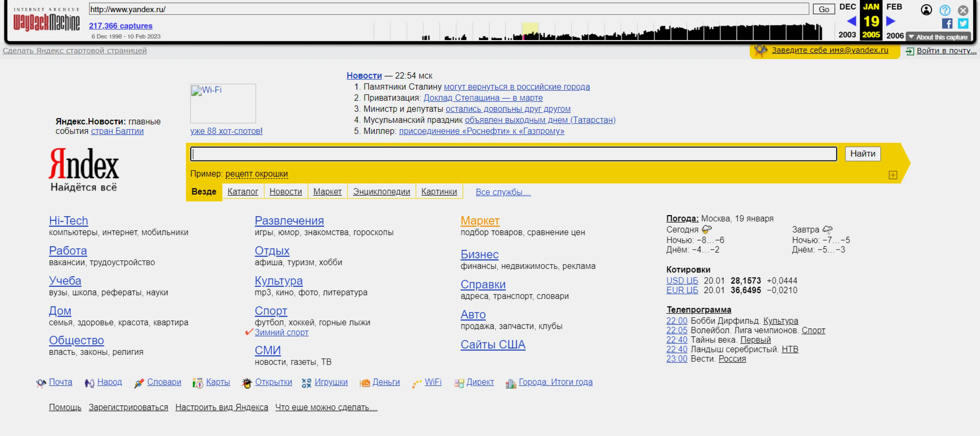
Task: Open the Открытки postcards bug icon
Action: 247,383
